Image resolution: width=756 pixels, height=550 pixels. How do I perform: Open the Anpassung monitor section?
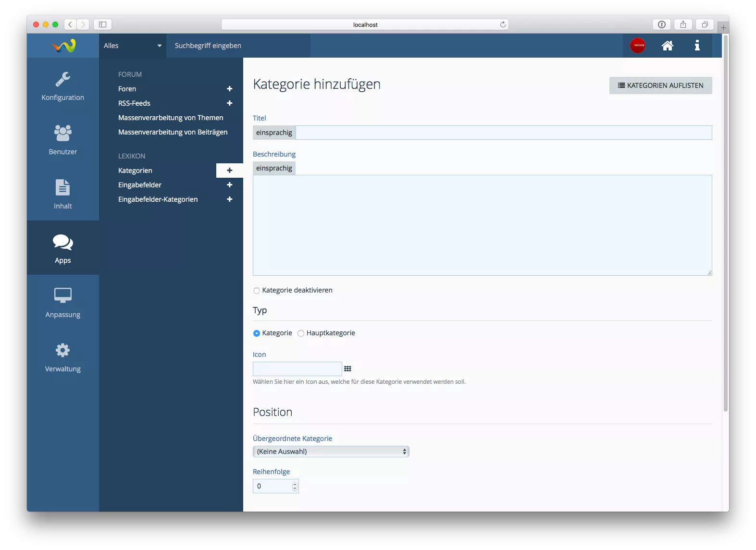(x=62, y=303)
